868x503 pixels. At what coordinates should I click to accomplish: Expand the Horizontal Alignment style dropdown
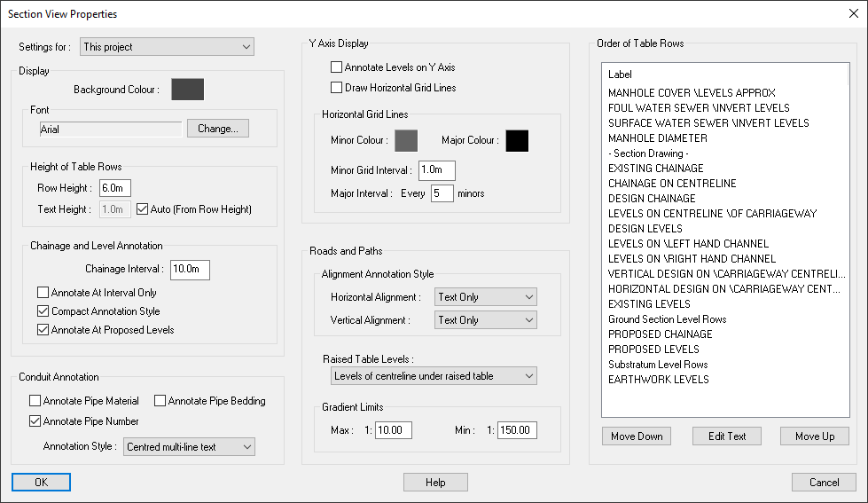coord(486,297)
